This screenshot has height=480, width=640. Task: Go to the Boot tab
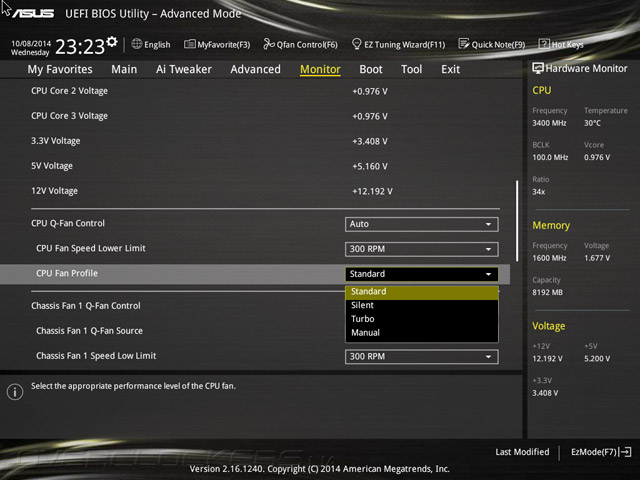[x=371, y=69]
